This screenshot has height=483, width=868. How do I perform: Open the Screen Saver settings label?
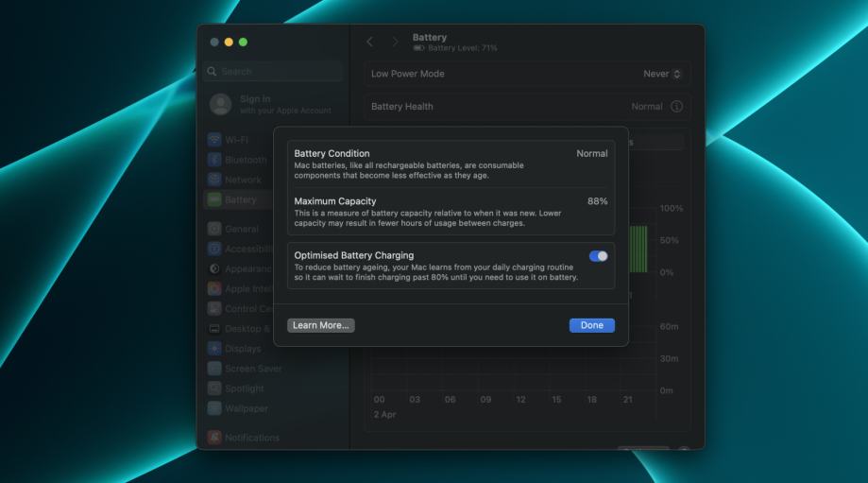253,369
